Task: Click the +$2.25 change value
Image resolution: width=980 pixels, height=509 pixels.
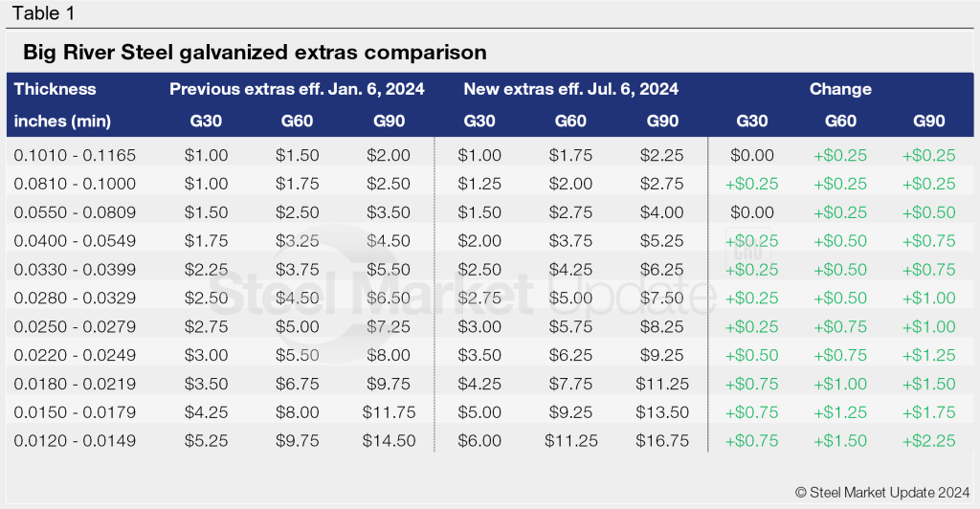Action: coord(927,441)
